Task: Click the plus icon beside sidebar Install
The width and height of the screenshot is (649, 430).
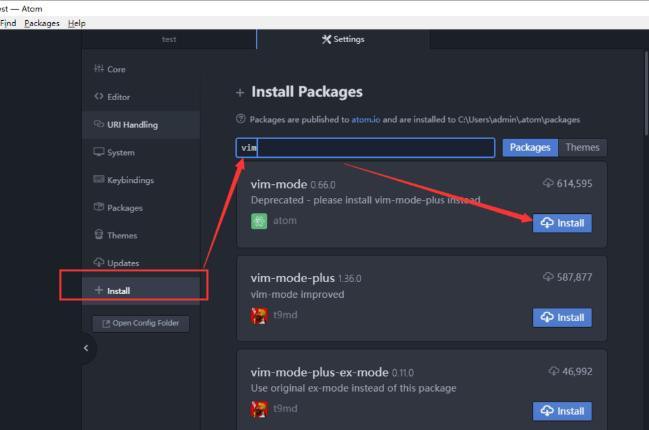Action: click(x=99, y=290)
